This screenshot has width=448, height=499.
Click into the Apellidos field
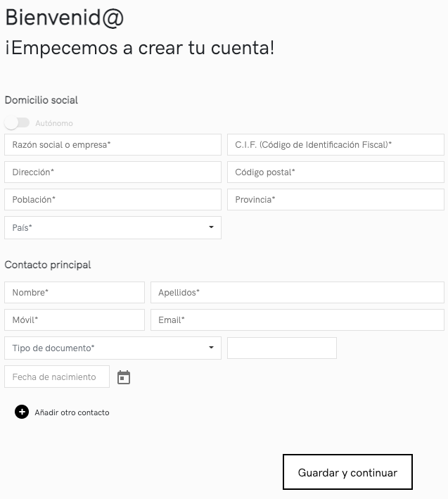297,293
